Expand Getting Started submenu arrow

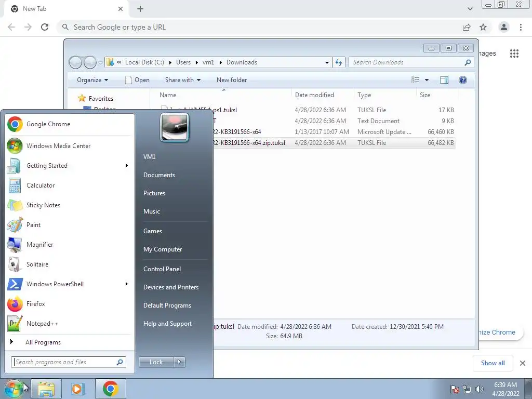point(127,166)
